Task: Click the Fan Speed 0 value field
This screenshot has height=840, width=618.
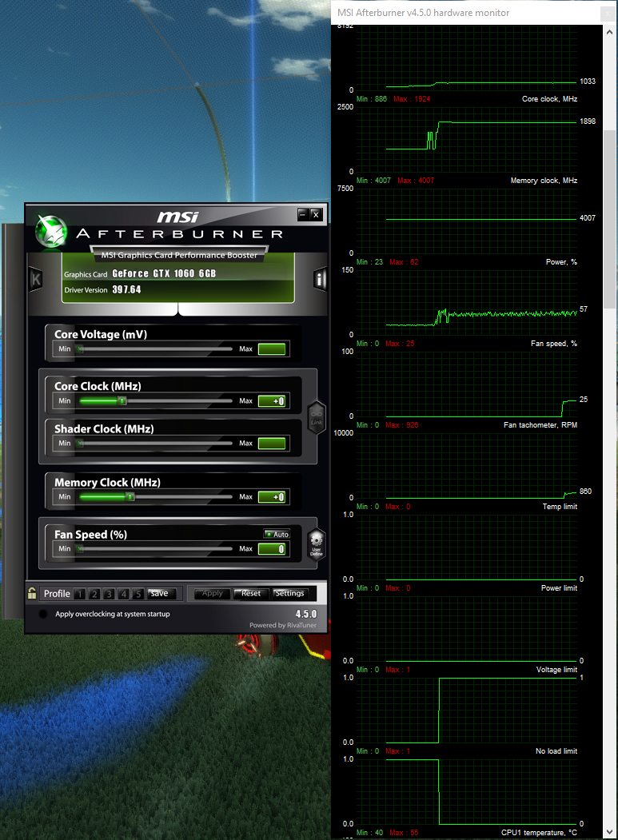Action: (272, 549)
